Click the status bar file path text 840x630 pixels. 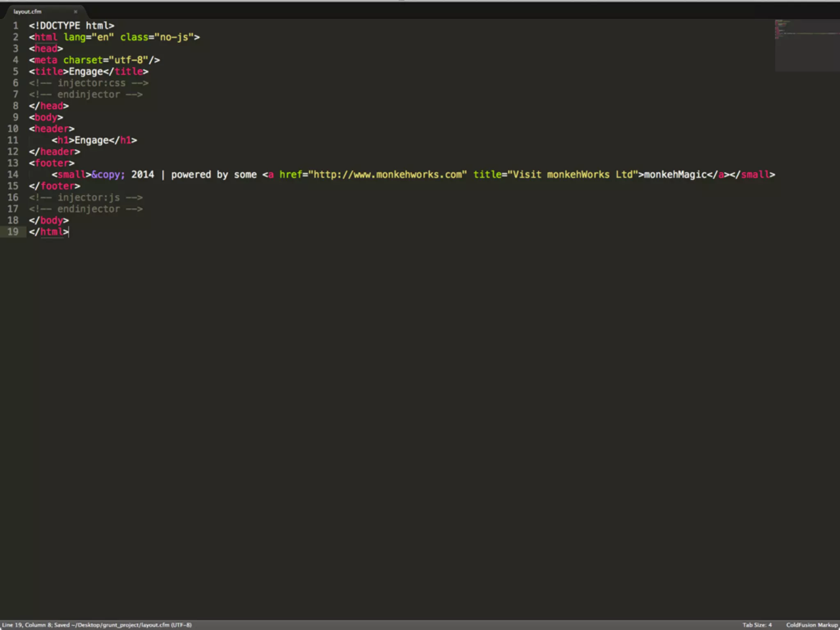[121, 625]
